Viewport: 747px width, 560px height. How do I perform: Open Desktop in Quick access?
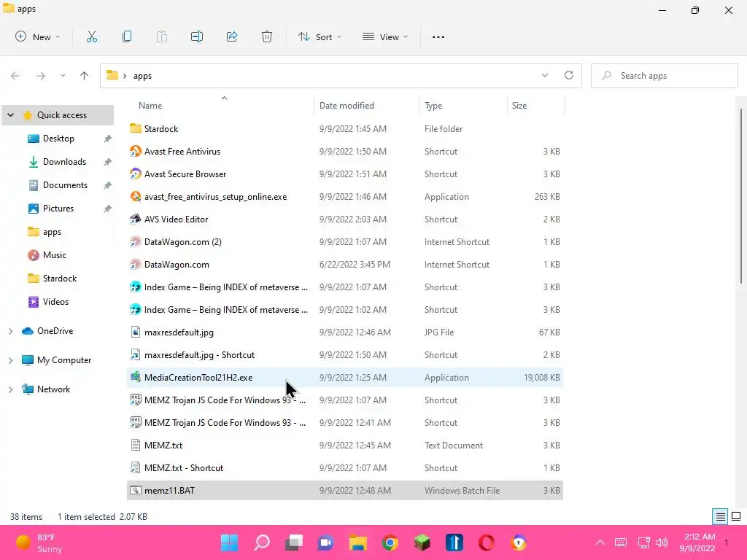point(58,139)
